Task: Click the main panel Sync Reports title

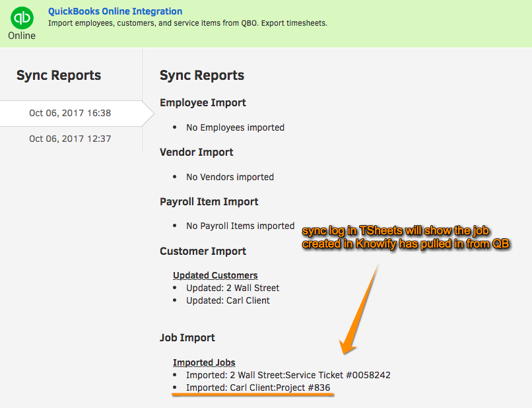Action: coord(202,75)
